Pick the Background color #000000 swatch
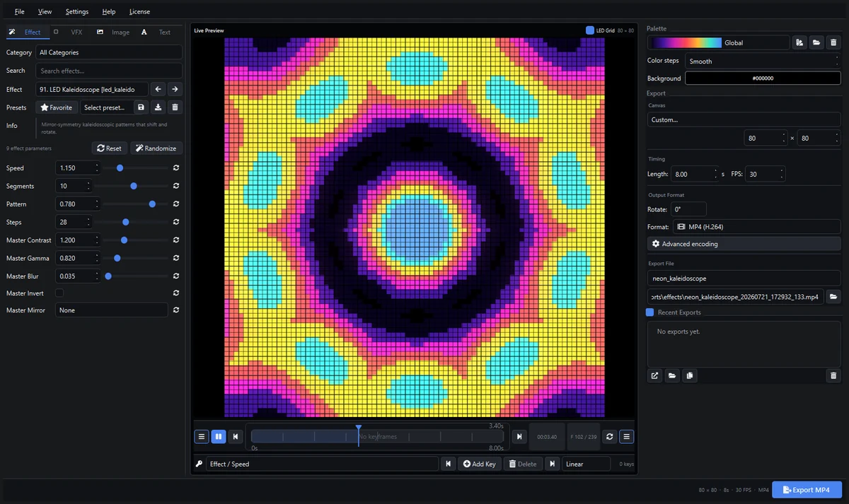 (763, 78)
